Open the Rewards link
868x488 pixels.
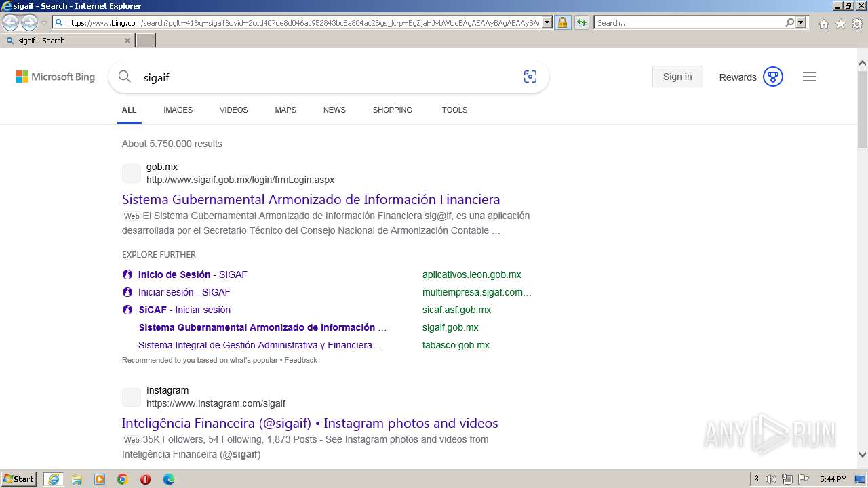click(737, 77)
